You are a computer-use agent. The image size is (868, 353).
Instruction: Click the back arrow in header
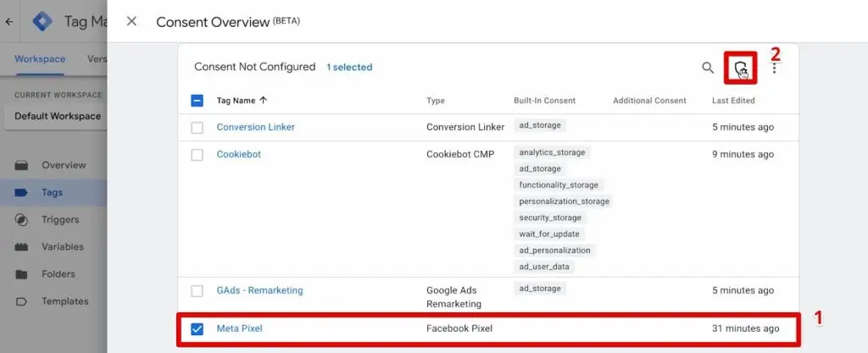click(8, 22)
